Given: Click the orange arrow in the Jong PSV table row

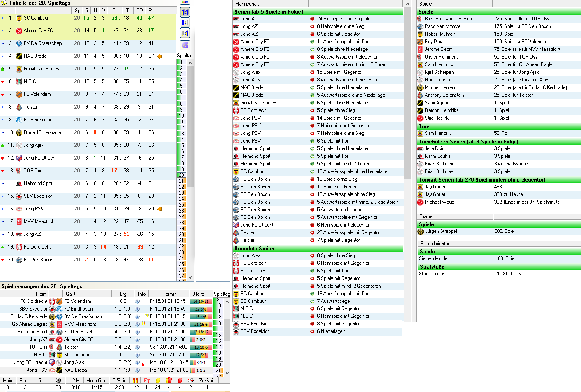Looking at the screenshot, I should [160, 209].
